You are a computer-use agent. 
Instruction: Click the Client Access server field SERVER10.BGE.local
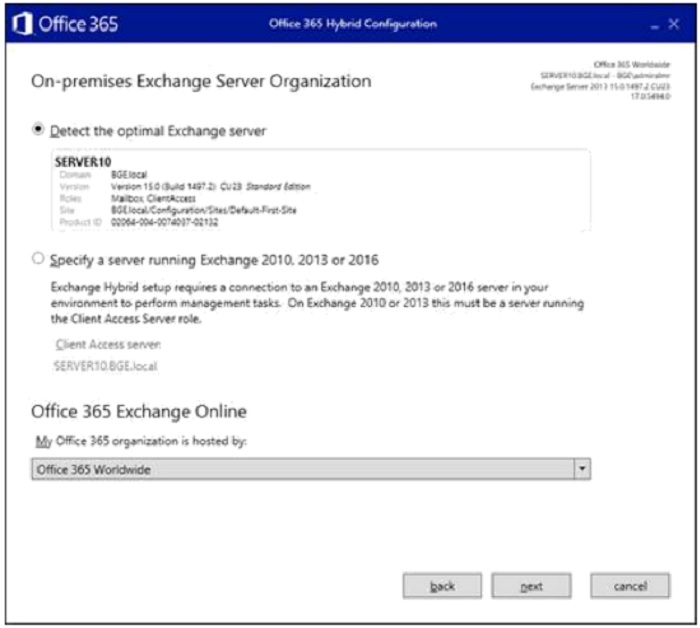[105, 366]
